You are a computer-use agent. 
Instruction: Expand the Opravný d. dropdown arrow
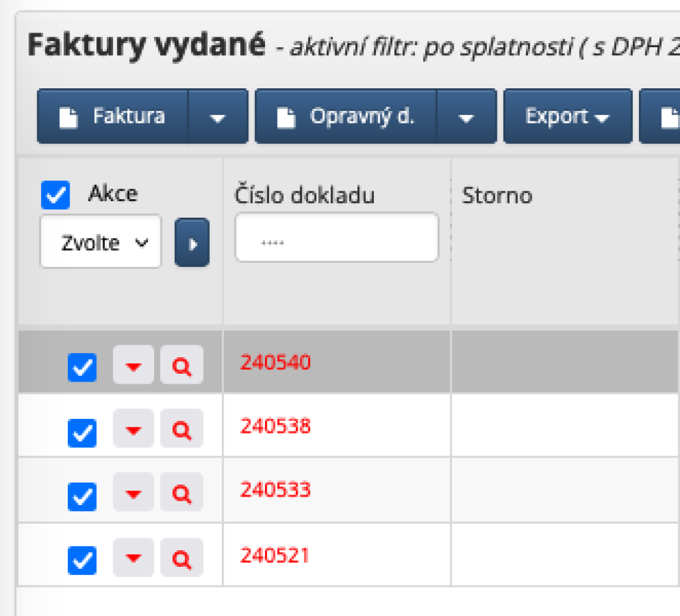tap(466, 117)
